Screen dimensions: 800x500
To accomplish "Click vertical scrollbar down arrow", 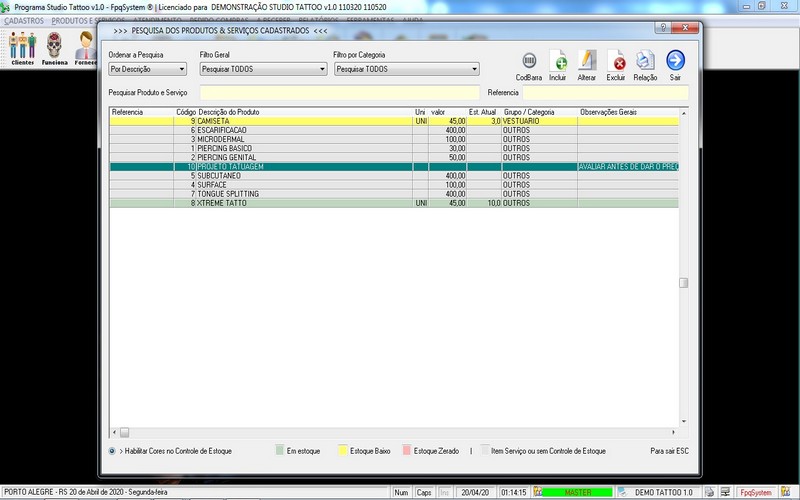I will pyautogui.click(x=684, y=421).
